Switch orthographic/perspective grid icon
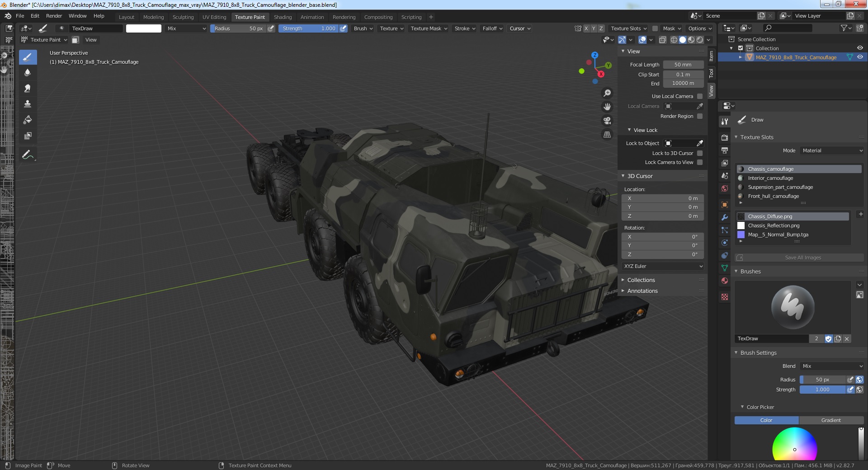Image resolution: width=868 pixels, height=470 pixels. 607,135
